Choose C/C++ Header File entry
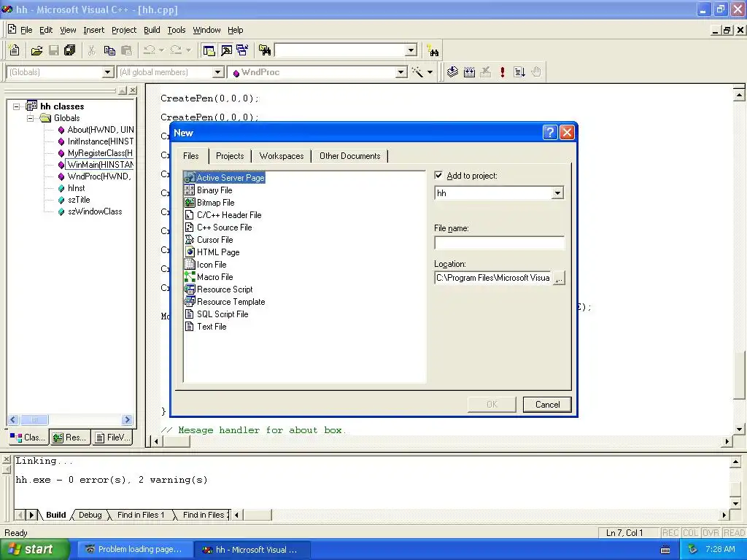Screen dimensions: 747x560 tap(223, 215)
